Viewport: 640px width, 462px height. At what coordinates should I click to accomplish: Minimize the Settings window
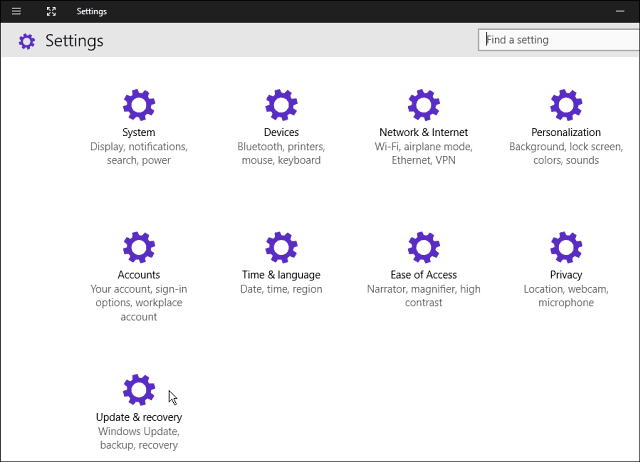620,11
